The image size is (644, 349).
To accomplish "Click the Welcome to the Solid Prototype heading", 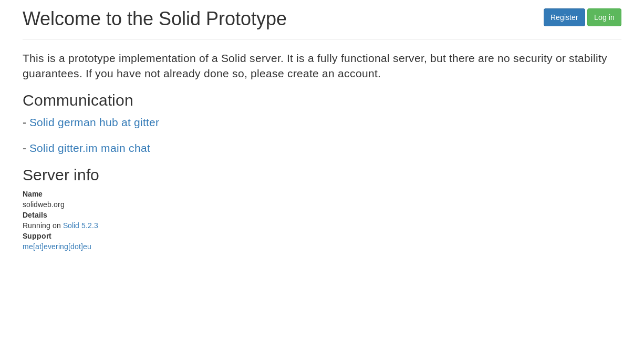I will click(x=154, y=19).
